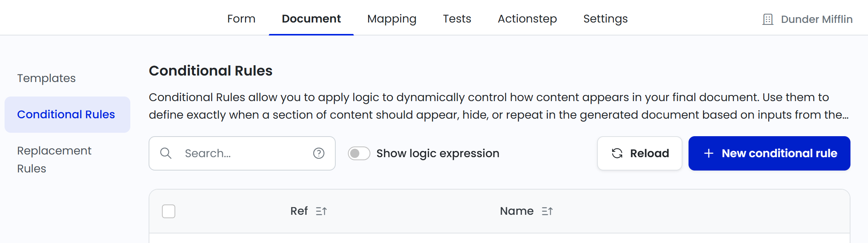Screen dimensions: 868x243
Task: Open the Dunder Mifflin organization menu
Action: (816, 19)
